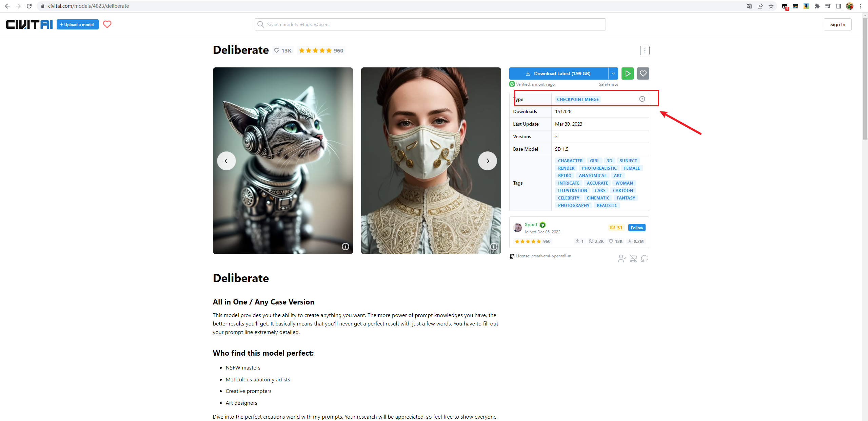This screenshot has height=421, width=868.
Task: Follow the user XpucT
Action: pos(637,228)
